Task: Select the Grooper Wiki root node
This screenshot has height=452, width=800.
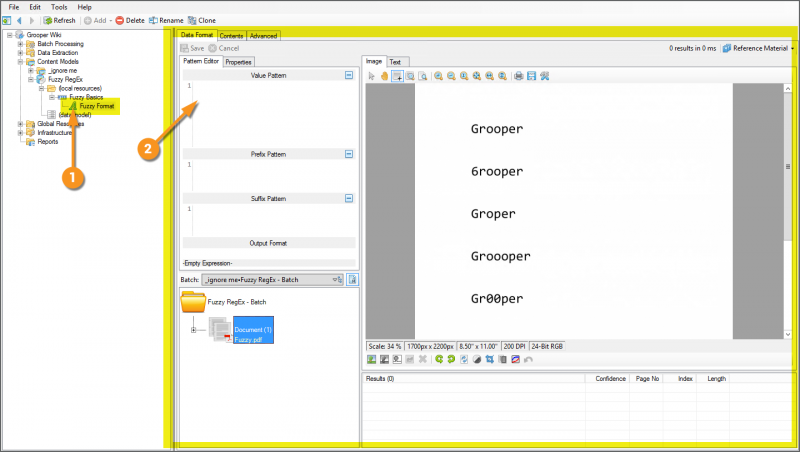Action: (44, 35)
